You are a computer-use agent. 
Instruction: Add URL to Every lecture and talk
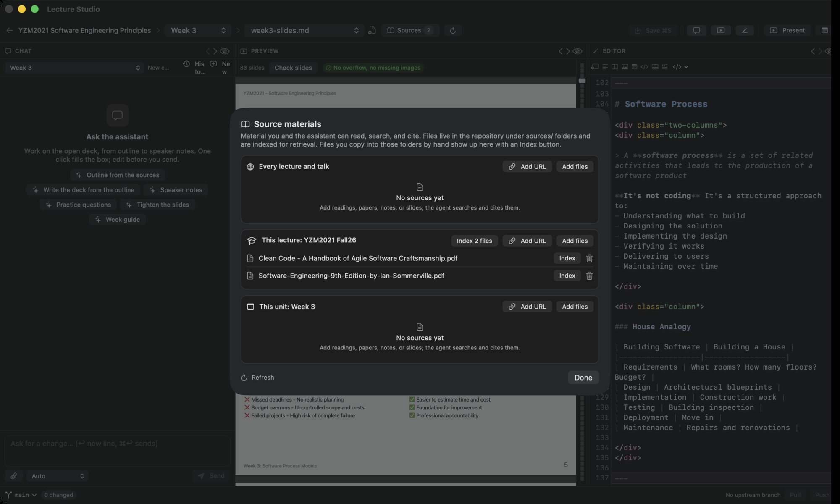coord(527,167)
